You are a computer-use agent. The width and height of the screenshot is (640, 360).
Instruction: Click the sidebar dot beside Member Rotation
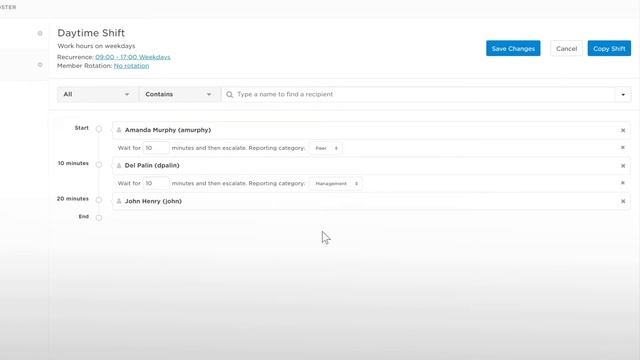[x=40, y=64]
